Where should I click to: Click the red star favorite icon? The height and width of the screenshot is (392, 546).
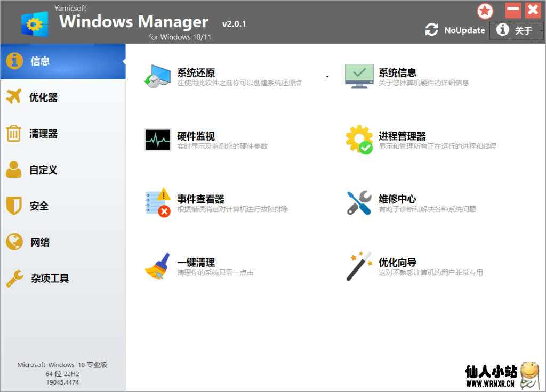pos(485,11)
